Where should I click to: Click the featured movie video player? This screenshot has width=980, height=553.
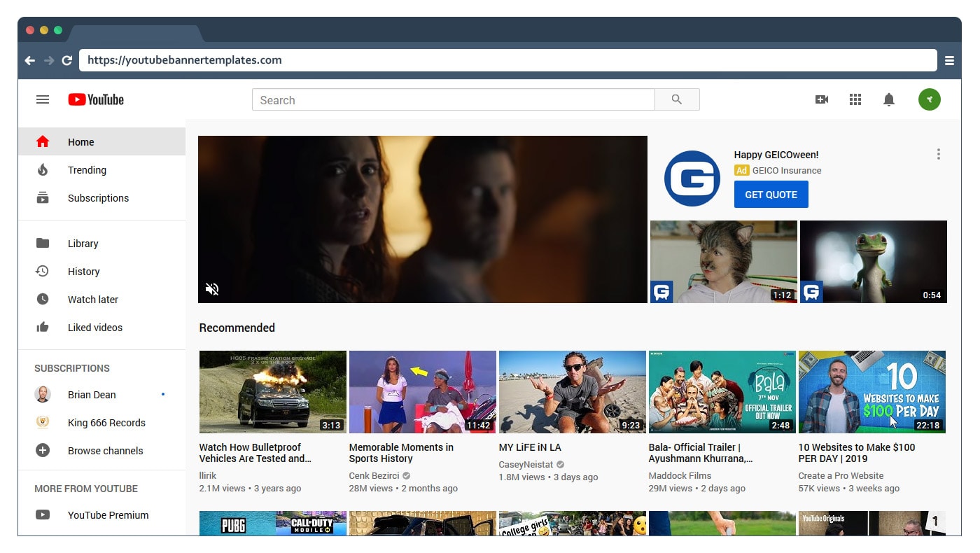point(423,219)
